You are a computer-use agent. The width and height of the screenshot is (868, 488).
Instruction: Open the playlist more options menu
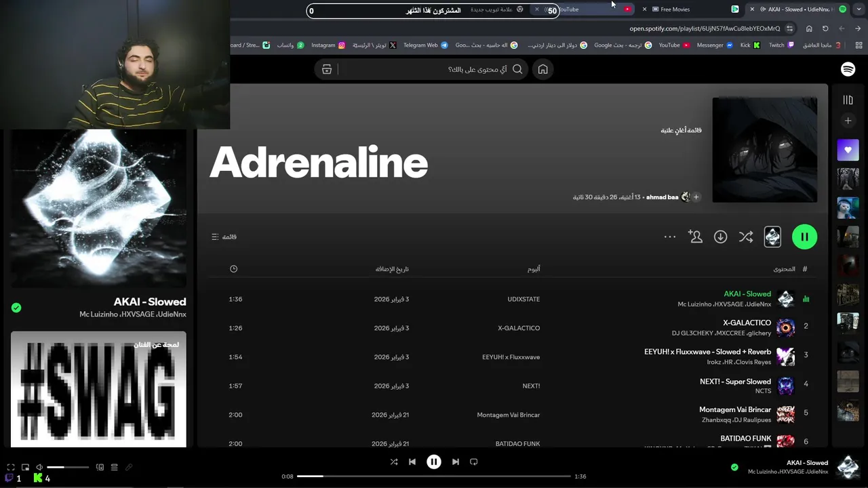[670, 237]
